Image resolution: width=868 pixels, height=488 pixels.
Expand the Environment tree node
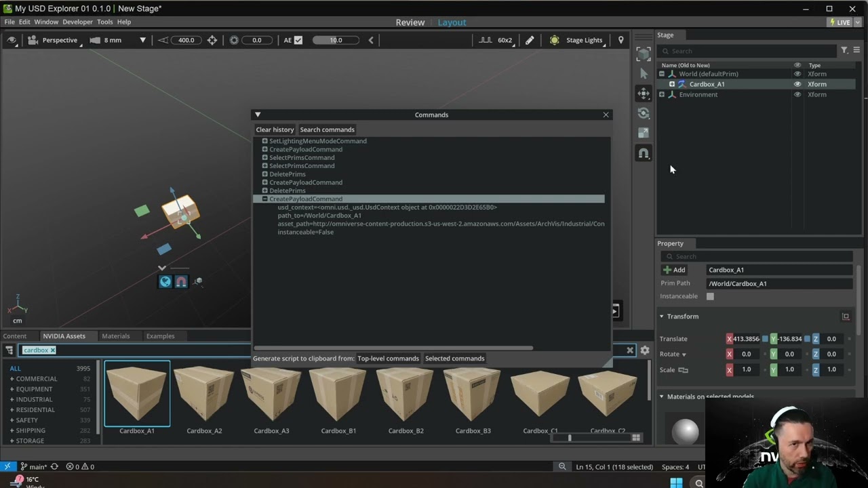point(662,94)
